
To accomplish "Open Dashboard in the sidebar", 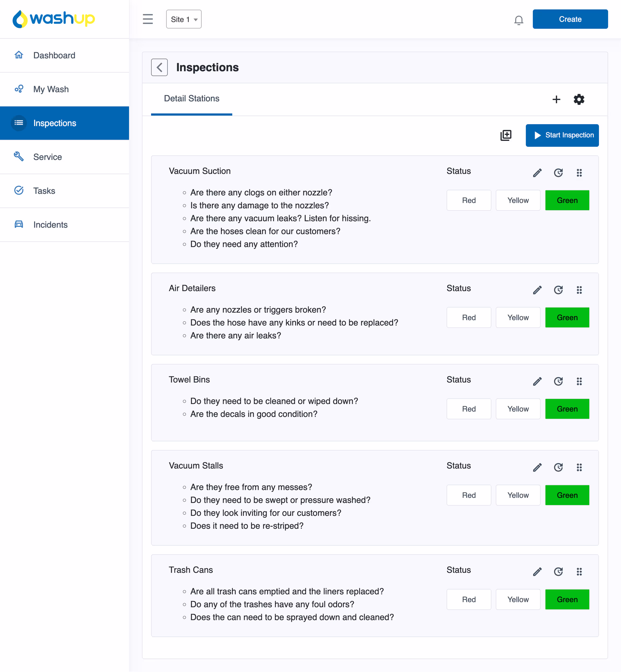I will (65, 55).
